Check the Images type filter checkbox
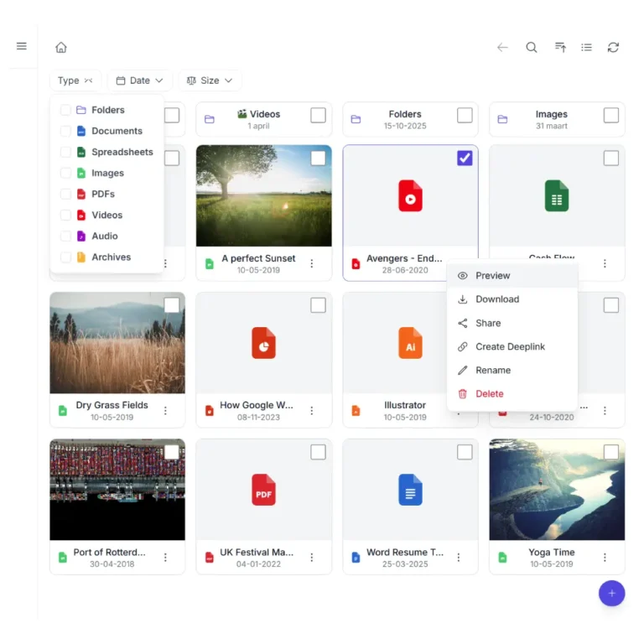Screen dimensions: 644x644 pos(65,173)
